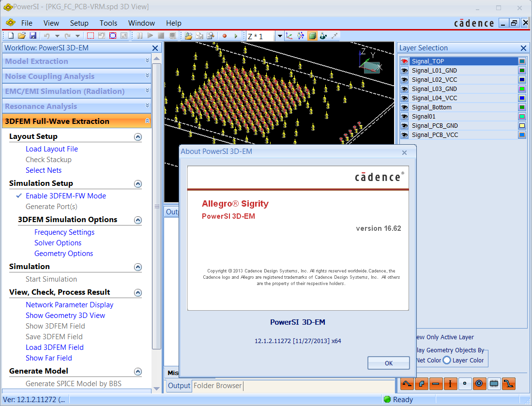The width and height of the screenshot is (532, 406).
Task: Click the Signal_TOP layer color swatch
Action: pos(522,61)
